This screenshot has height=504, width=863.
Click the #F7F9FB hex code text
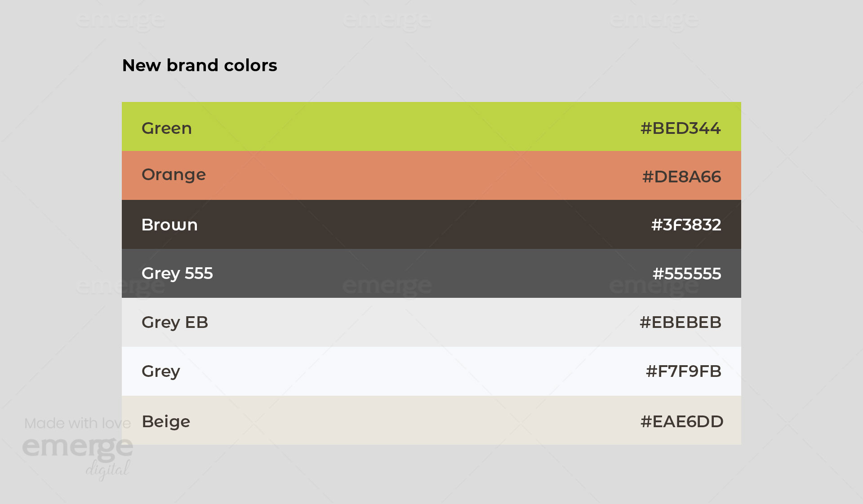click(x=683, y=371)
